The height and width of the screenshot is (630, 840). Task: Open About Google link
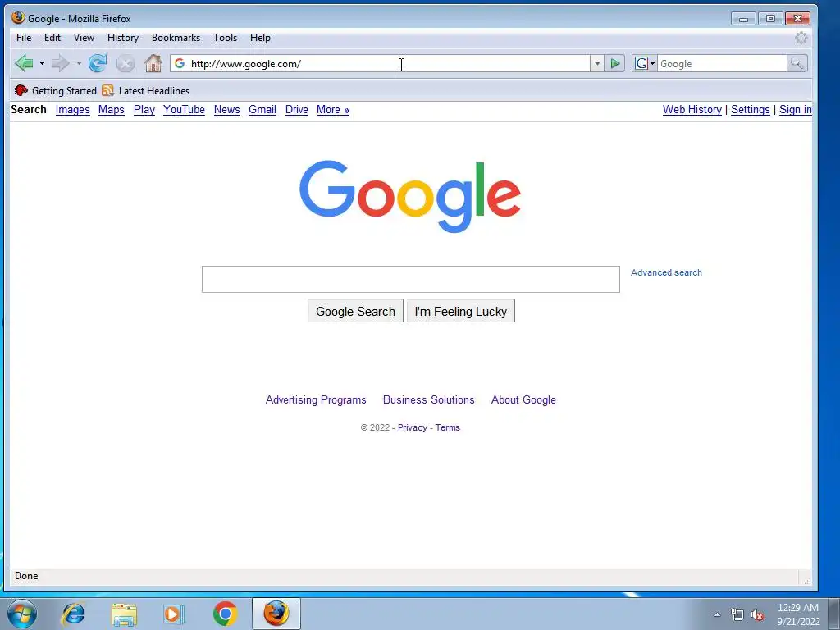pyautogui.click(x=523, y=399)
